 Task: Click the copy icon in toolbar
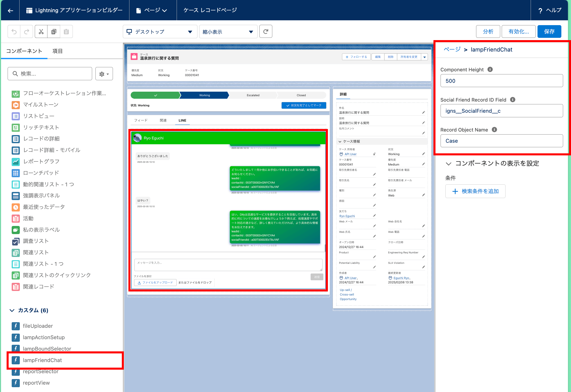[x=54, y=32]
